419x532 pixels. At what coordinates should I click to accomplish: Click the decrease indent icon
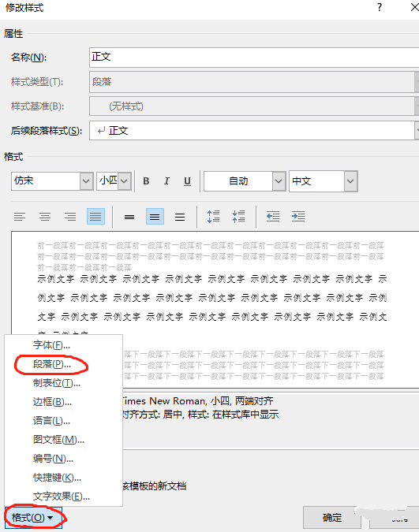tap(273, 217)
